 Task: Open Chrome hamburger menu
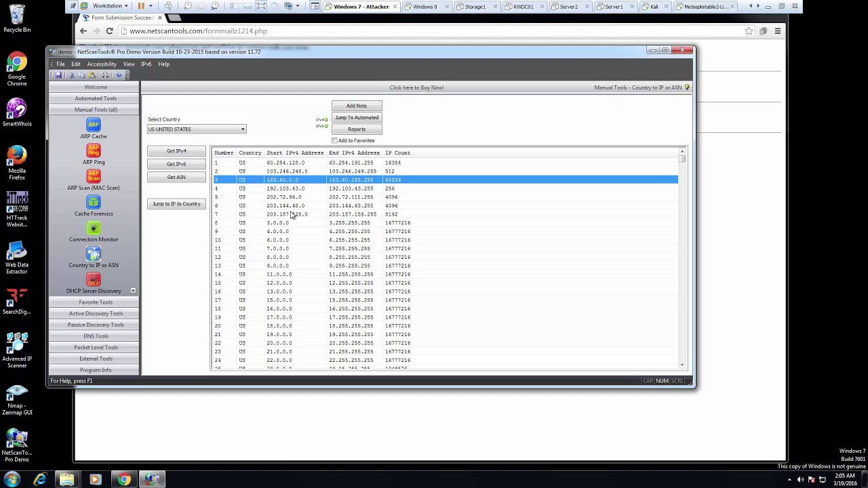pyautogui.click(x=777, y=30)
